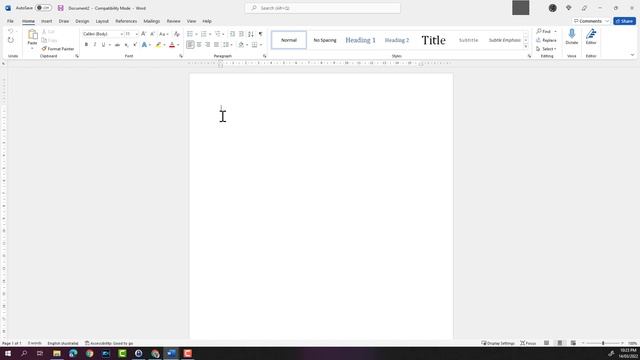The height and width of the screenshot is (360, 640).
Task: Open Windows Start menu on taskbar
Action: tap(8, 353)
